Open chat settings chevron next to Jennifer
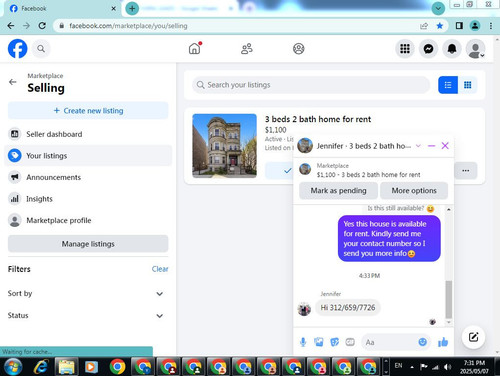The width and height of the screenshot is (500, 376). coord(418,146)
